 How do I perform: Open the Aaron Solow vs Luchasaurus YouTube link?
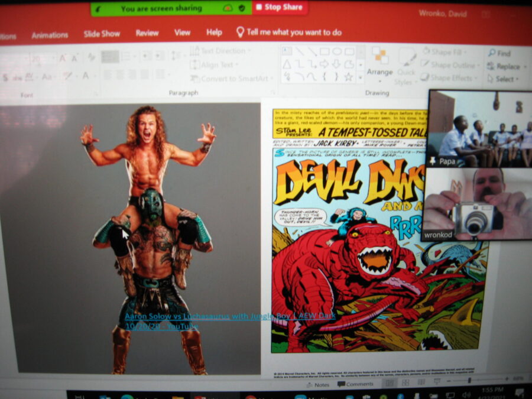(229, 316)
